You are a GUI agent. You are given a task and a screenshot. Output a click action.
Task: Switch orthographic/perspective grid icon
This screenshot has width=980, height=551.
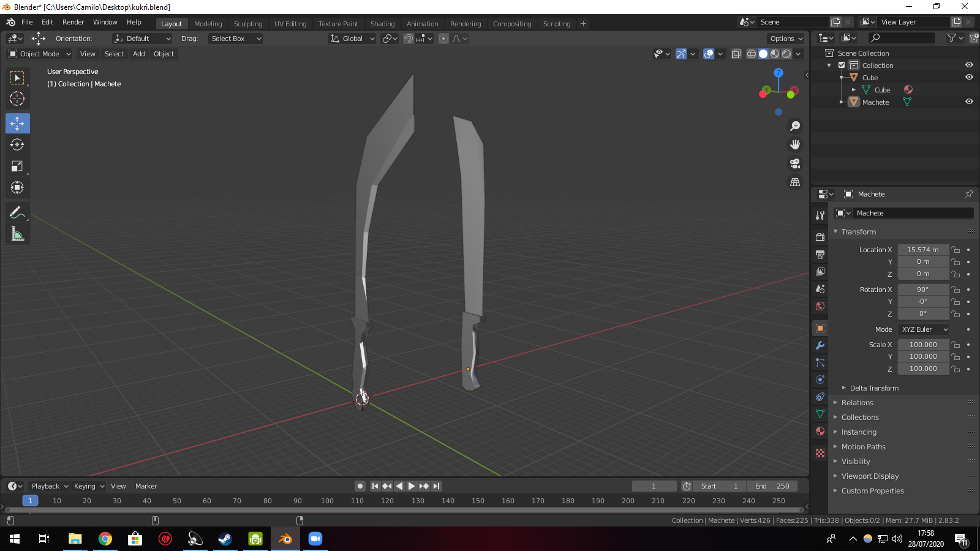(795, 182)
